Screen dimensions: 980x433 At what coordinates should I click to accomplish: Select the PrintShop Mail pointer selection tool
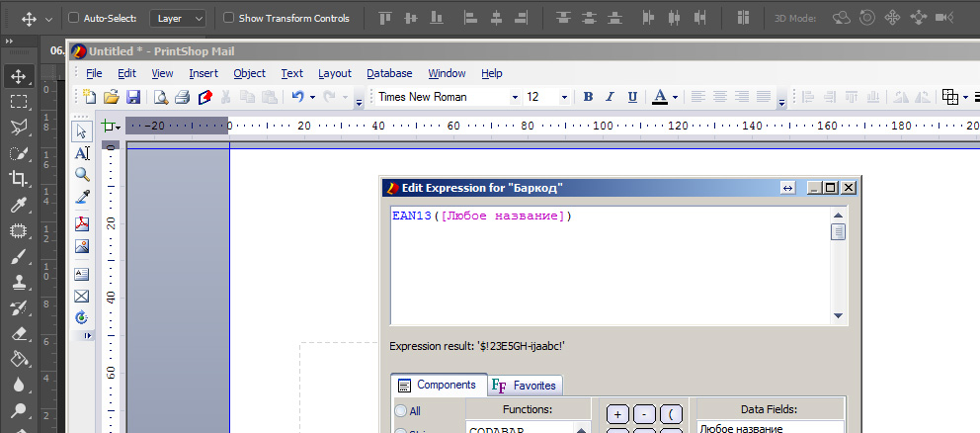point(82,131)
